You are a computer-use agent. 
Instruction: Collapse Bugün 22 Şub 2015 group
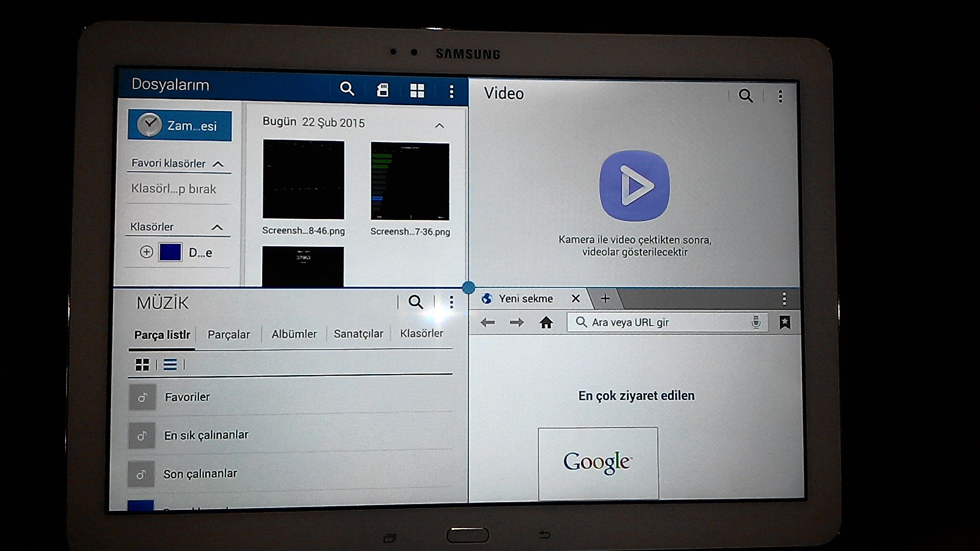[x=439, y=126]
